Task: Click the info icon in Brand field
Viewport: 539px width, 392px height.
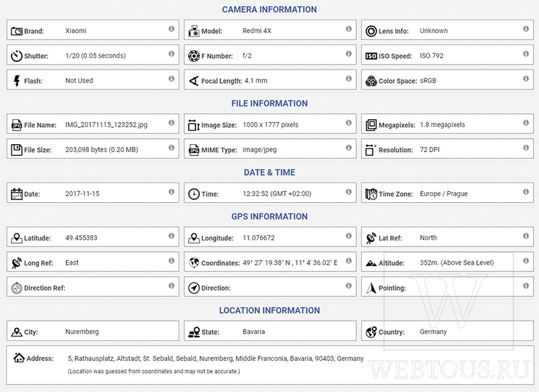Action: (171, 29)
